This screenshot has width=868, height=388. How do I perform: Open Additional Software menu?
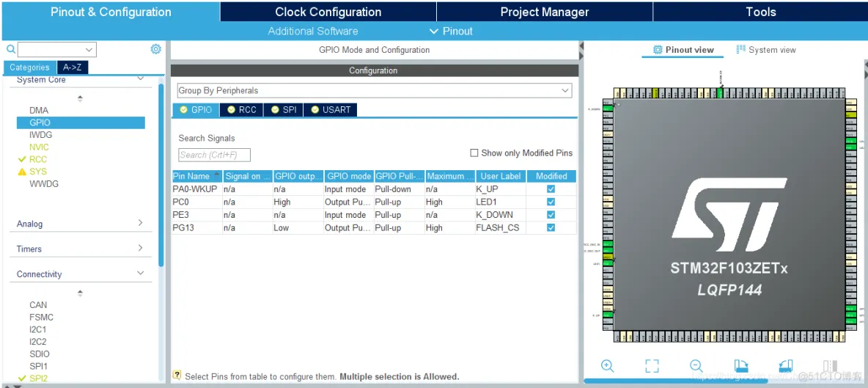point(313,31)
